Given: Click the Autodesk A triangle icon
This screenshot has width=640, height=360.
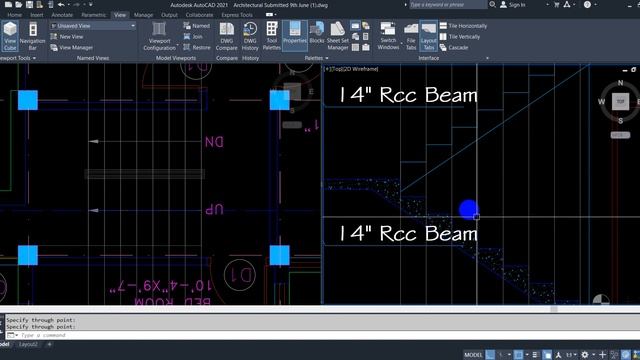Looking at the screenshot, I should point(567,4).
